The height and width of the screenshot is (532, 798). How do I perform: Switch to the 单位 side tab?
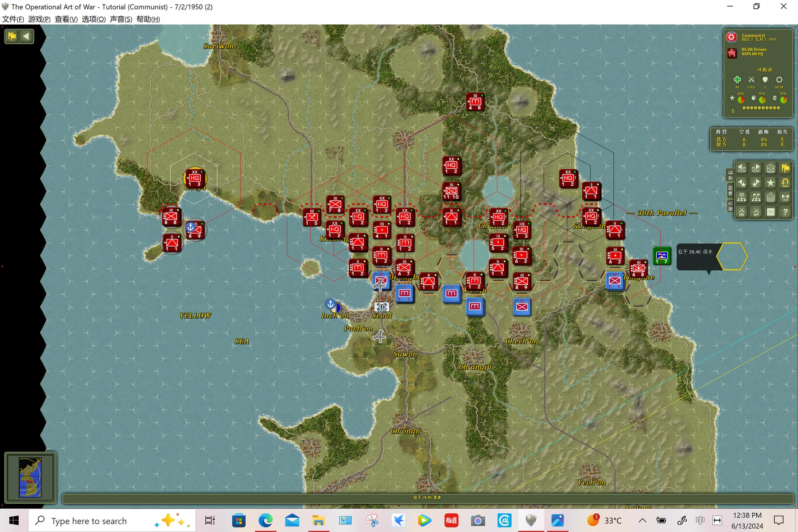click(730, 175)
